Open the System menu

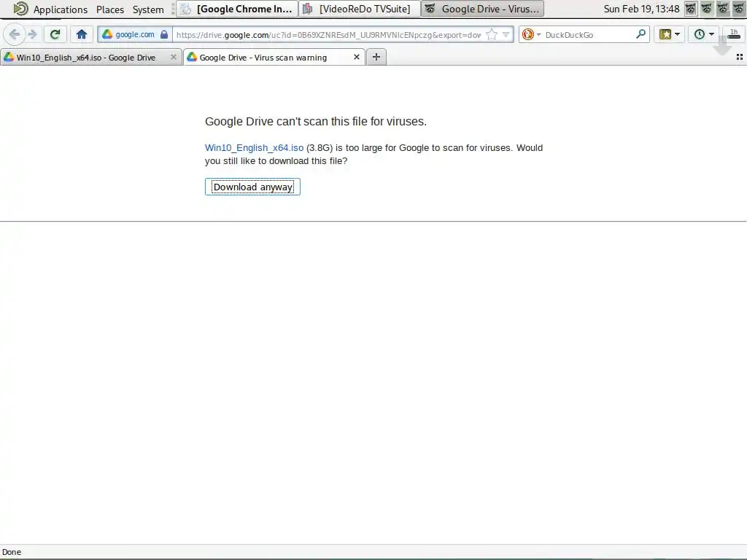(x=148, y=9)
